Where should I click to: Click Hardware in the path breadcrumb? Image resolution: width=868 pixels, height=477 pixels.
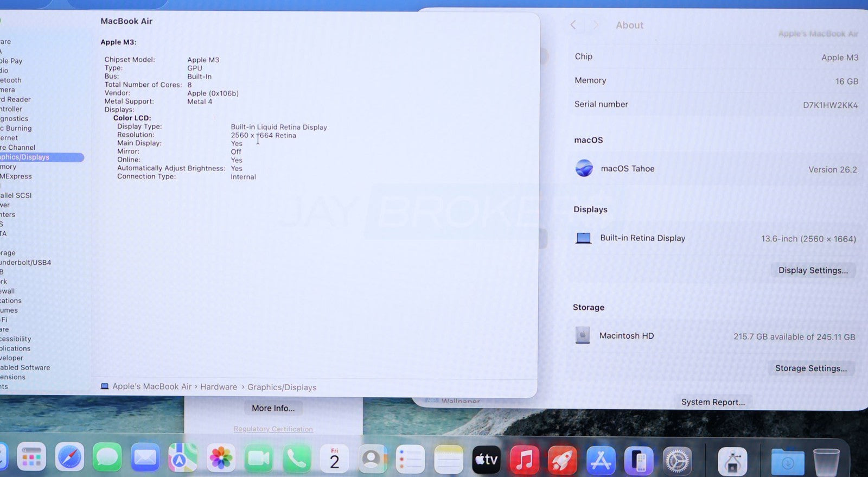[x=219, y=387]
